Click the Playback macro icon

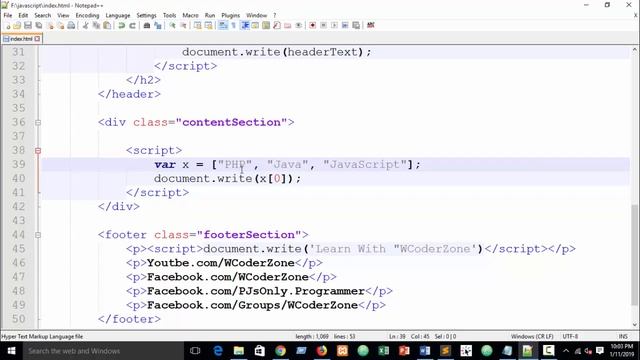click(x=334, y=25)
